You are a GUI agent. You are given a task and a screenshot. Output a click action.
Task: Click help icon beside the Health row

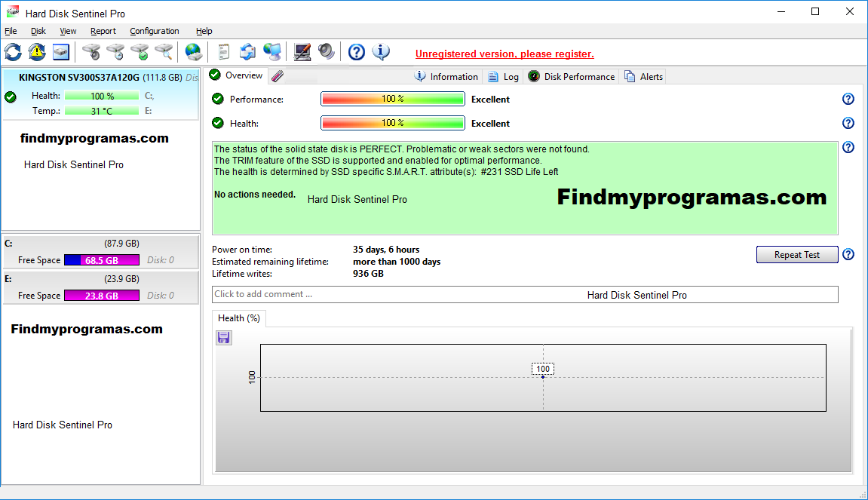[x=848, y=123]
